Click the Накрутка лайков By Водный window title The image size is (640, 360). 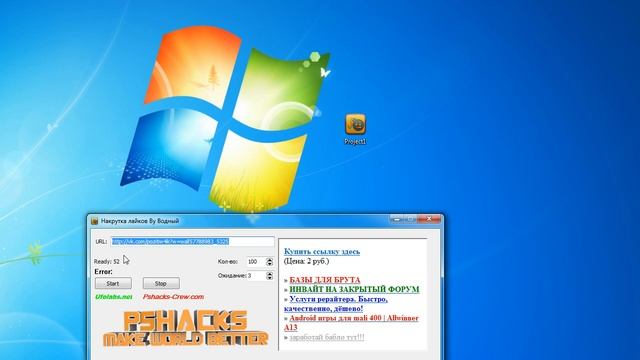coord(140,221)
